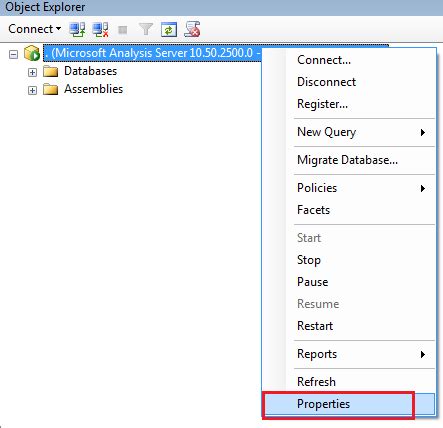Open the Reports submenu
443x428 pixels.
(349, 354)
